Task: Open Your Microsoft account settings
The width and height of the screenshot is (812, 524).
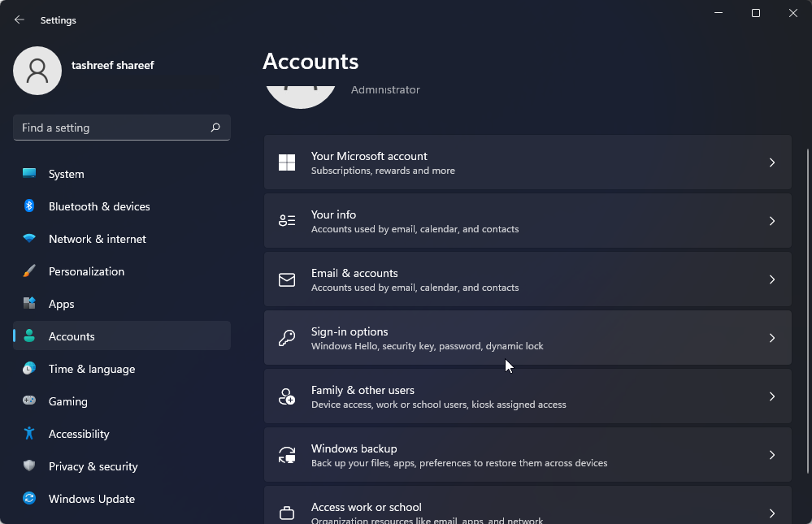Action: click(528, 162)
